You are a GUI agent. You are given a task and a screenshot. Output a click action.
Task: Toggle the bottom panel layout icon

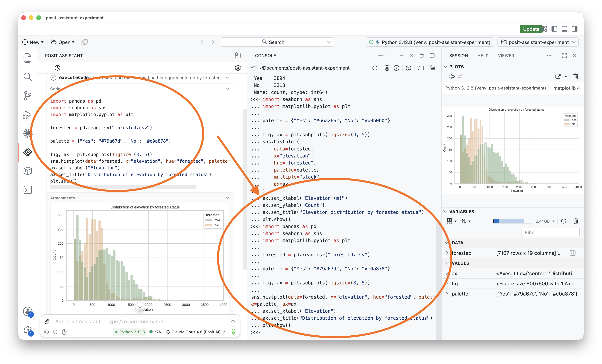coord(564,29)
